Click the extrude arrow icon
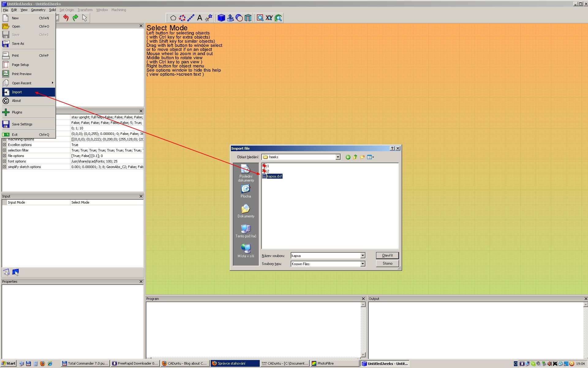Viewport: 588px width, 368px height. click(x=230, y=18)
